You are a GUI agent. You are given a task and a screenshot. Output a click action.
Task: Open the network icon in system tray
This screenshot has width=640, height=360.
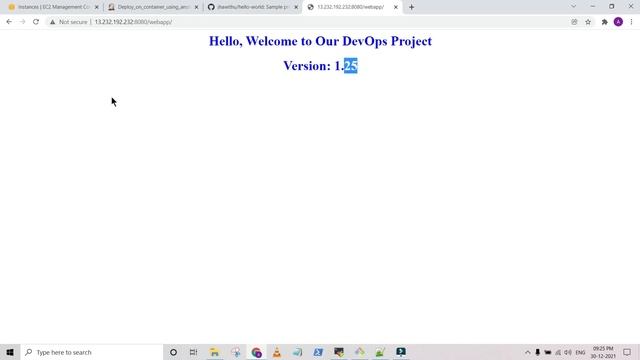coord(558,352)
